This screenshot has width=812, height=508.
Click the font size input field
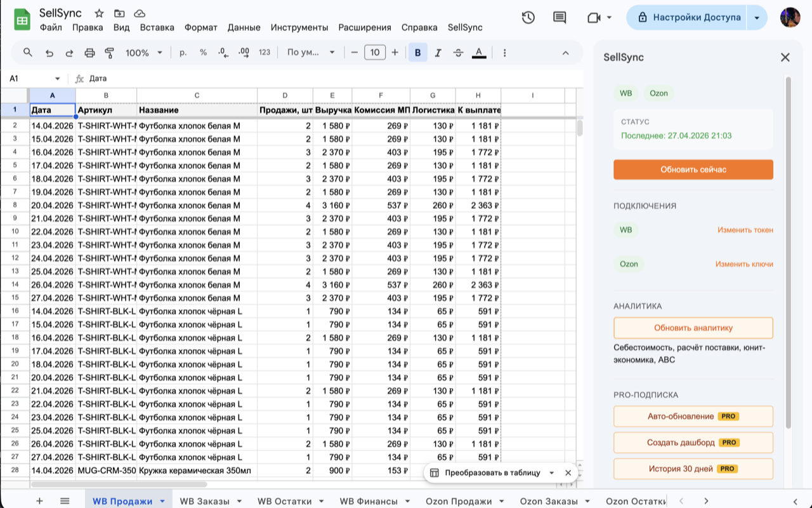click(x=375, y=53)
